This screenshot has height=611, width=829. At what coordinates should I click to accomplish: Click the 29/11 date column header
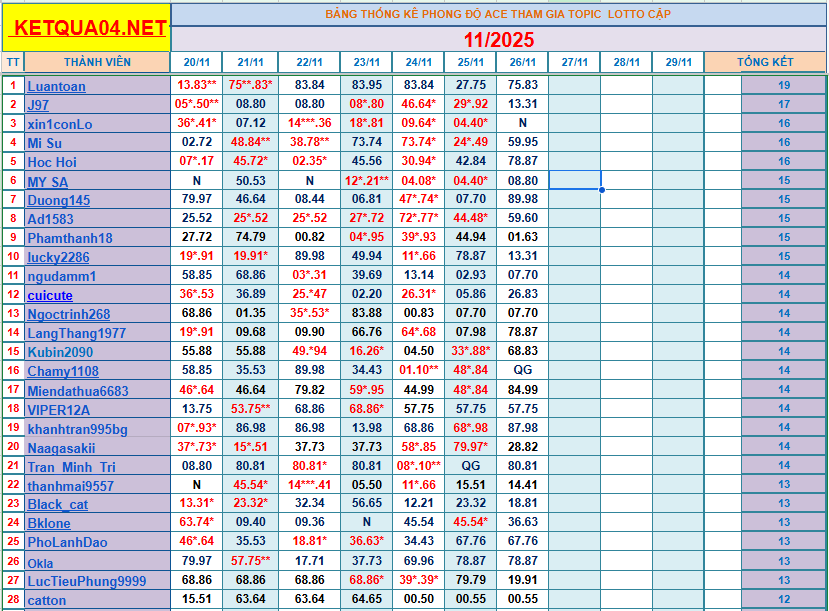(678, 62)
